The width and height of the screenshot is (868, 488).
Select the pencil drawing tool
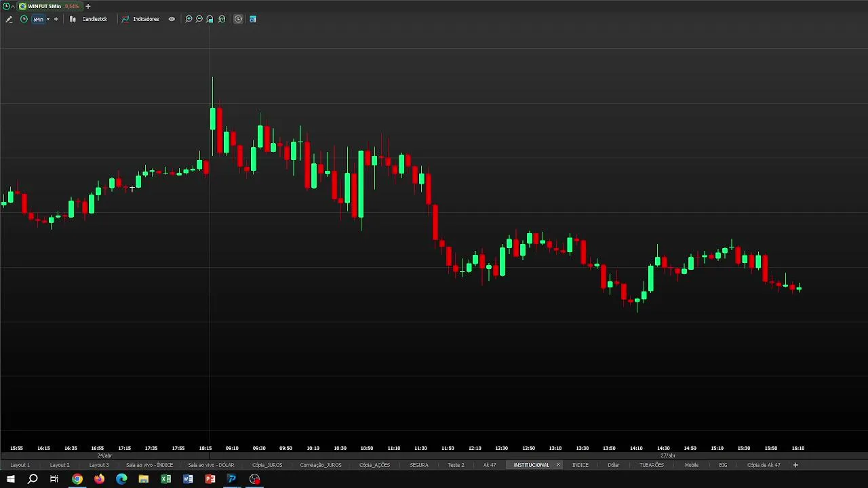pyautogui.click(x=9, y=19)
